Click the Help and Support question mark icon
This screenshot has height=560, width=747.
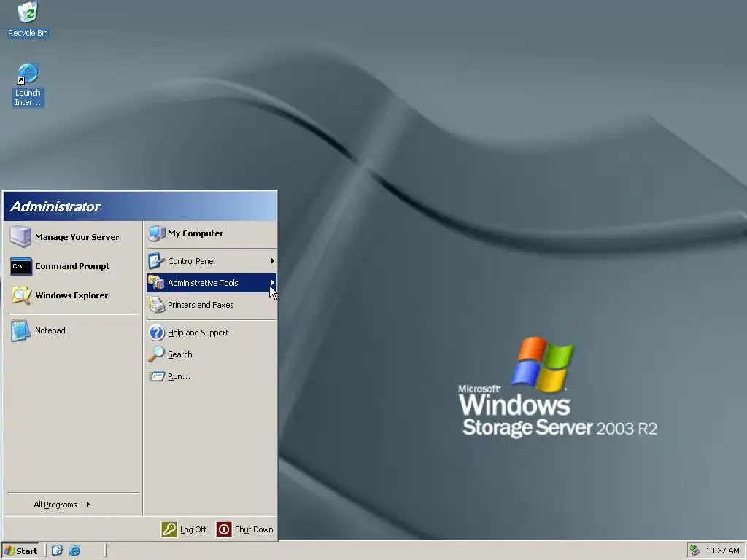coord(156,332)
